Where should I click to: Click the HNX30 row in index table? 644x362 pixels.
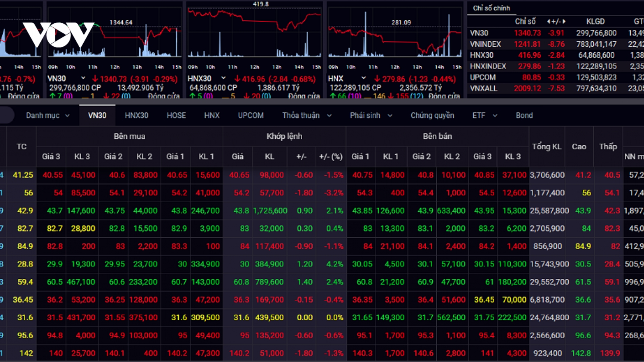[x=555, y=55]
